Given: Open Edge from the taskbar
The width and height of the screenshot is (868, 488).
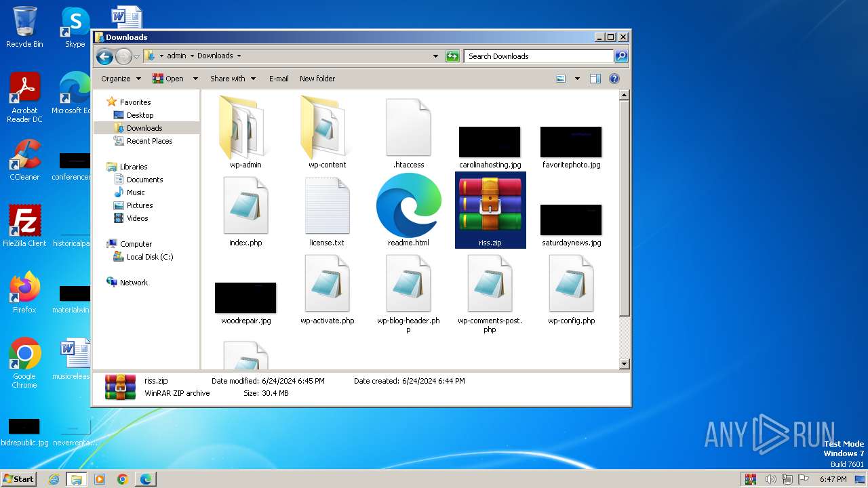Looking at the screenshot, I should pos(145,479).
